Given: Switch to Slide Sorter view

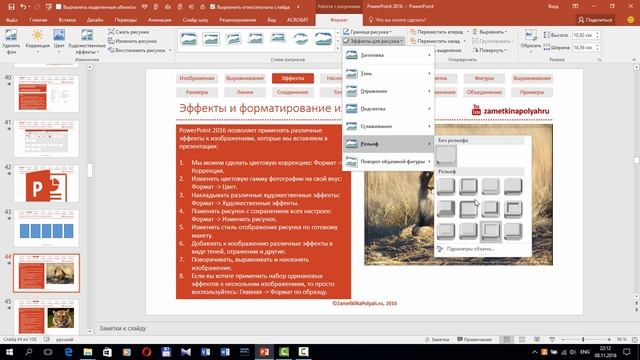Looking at the screenshot, I should (522, 339).
